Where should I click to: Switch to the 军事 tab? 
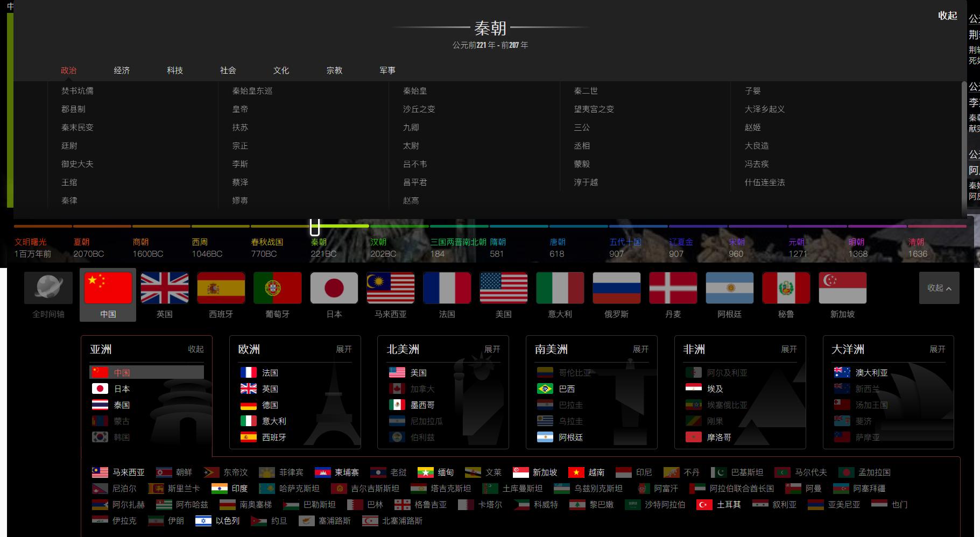tap(387, 70)
